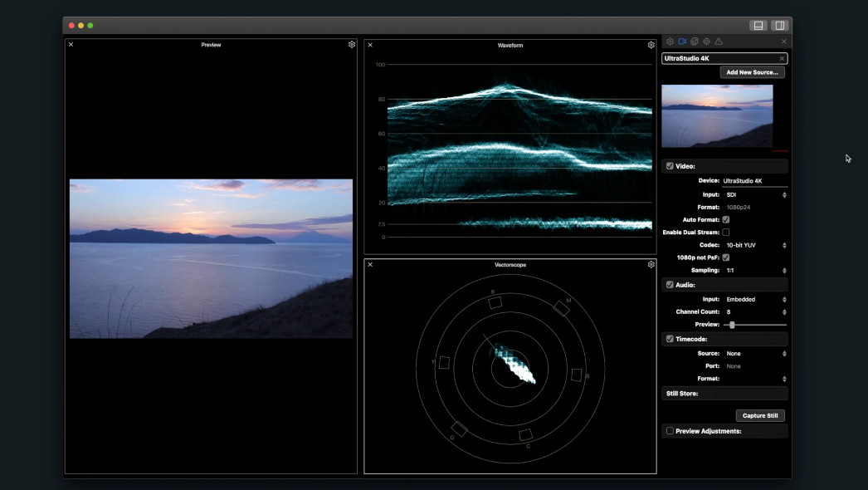Close the Vectorscope panel

[370, 265]
